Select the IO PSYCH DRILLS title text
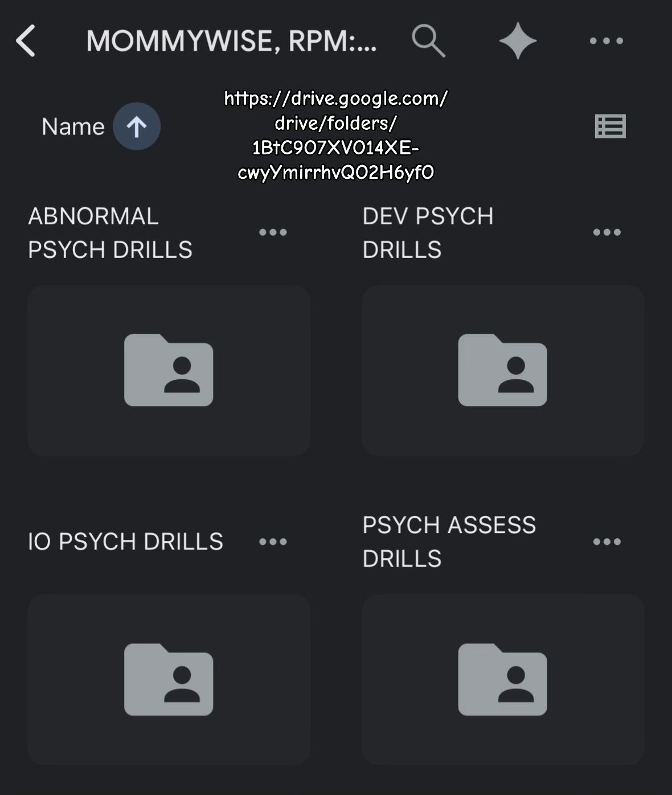The height and width of the screenshot is (795, 672). click(125, 542)
